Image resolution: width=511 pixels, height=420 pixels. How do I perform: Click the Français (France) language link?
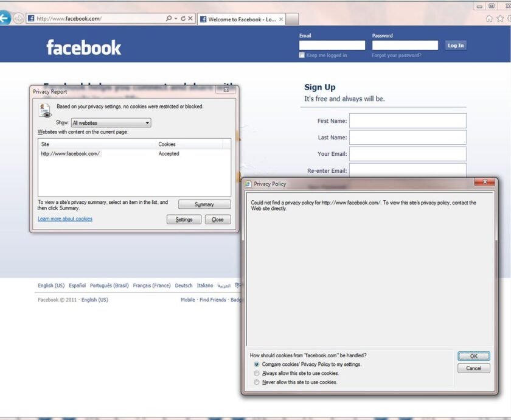pos(151,285)
